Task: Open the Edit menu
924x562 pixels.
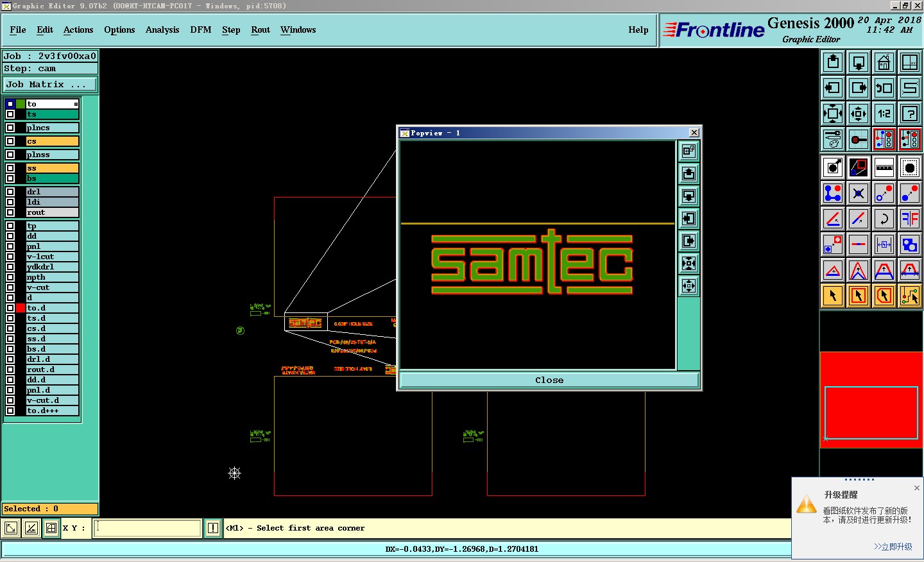Action: tap(45, 30)
